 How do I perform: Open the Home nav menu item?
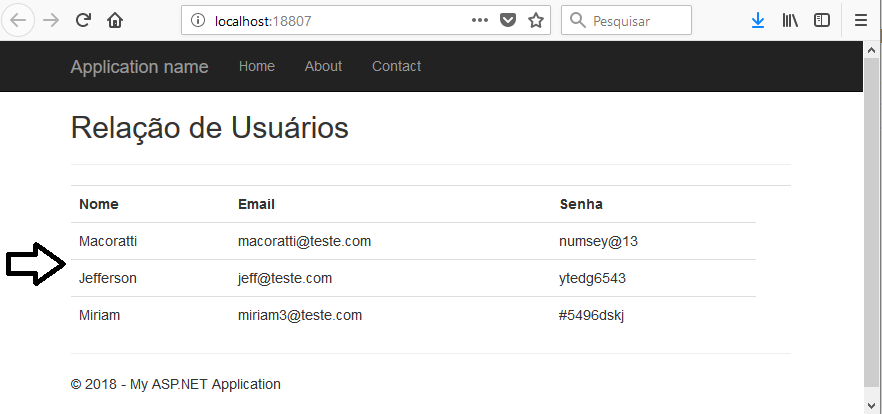[x=256, y=66]
